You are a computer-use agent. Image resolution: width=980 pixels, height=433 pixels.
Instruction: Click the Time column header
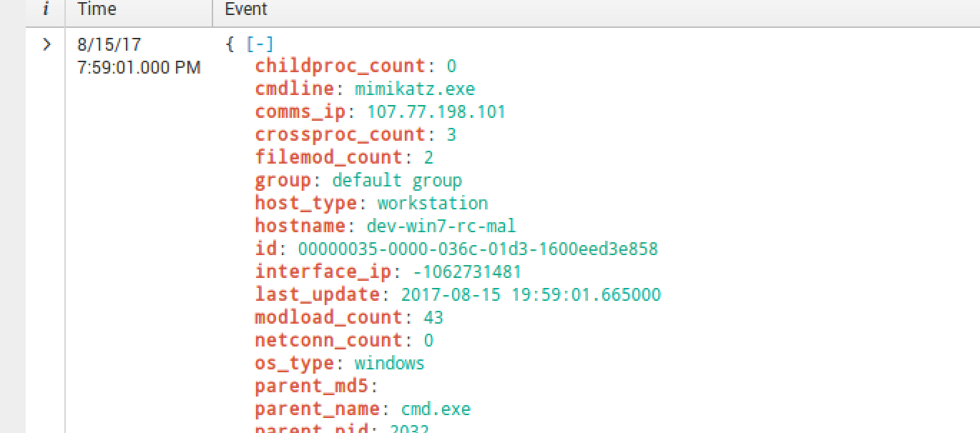click(x=97, y=9)
